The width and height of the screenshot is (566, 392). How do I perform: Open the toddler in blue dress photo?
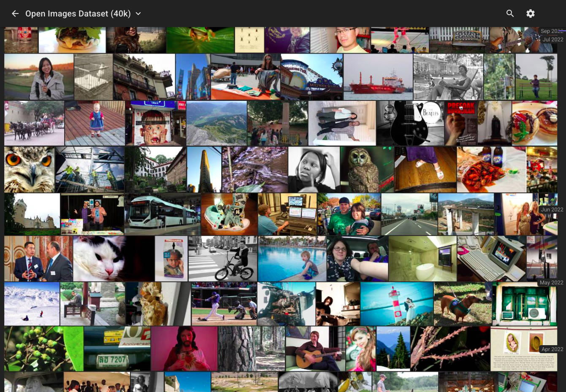(95, 123)
